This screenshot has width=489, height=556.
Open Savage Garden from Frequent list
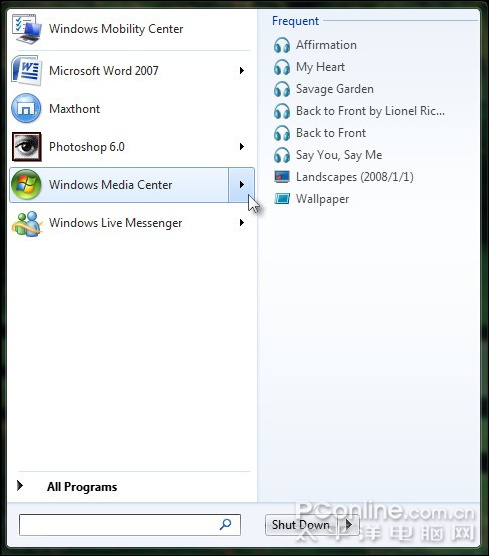335,89
